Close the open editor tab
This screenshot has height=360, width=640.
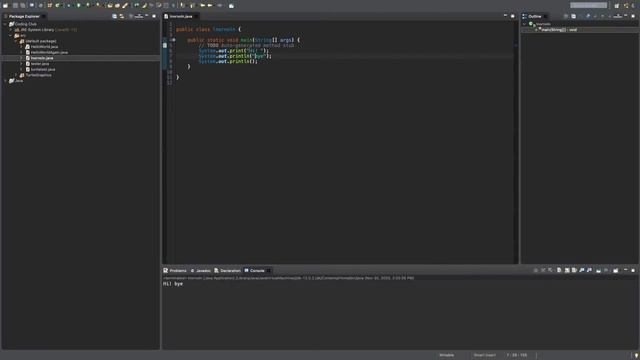(196, 16)
